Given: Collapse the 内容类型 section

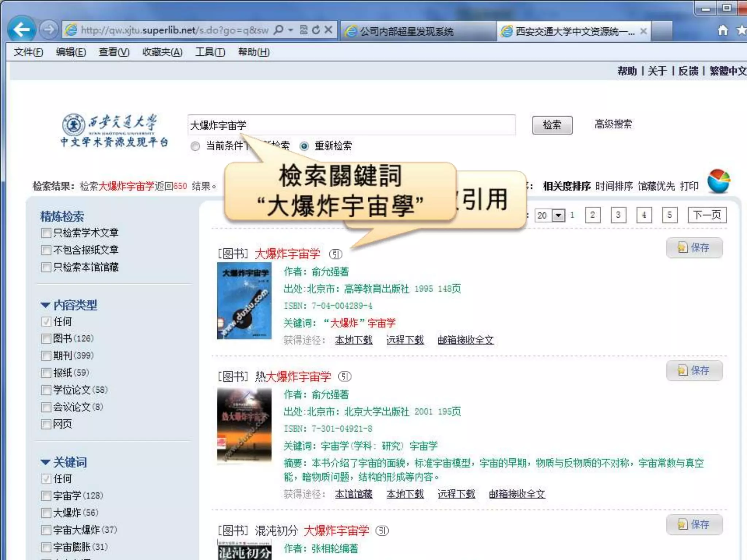Looking at the screenshot, I should (x=45, y=305).
